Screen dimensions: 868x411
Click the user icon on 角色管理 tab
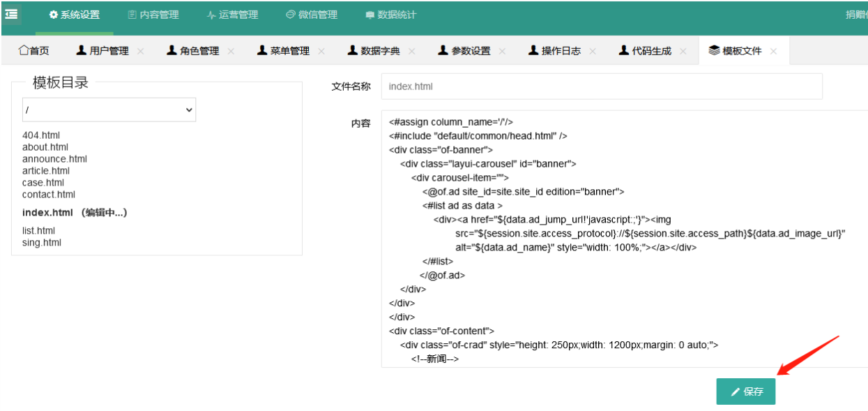tap(172, 50)
